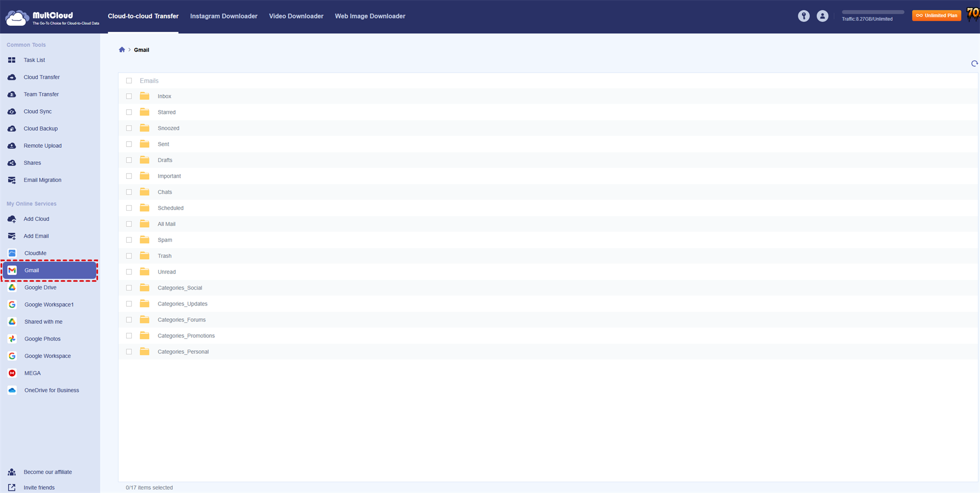This screenshot has height=493, width=980.
Task: Check the Sent folder checkbox
Action: 129,144
